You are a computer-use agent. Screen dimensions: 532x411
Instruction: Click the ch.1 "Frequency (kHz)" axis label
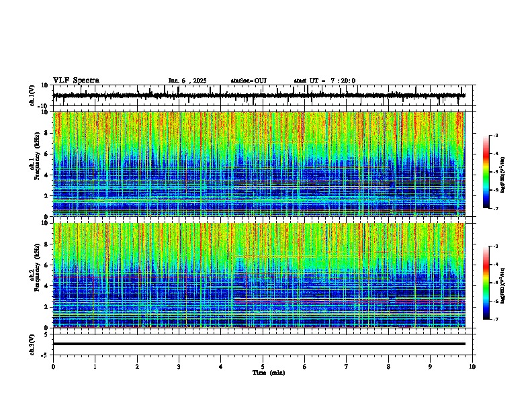coord(37,156)
